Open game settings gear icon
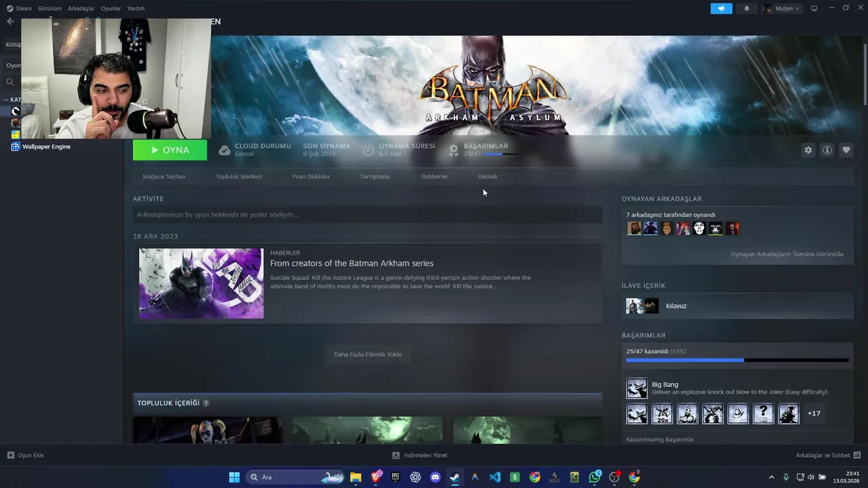 click(x=808, y=150)
